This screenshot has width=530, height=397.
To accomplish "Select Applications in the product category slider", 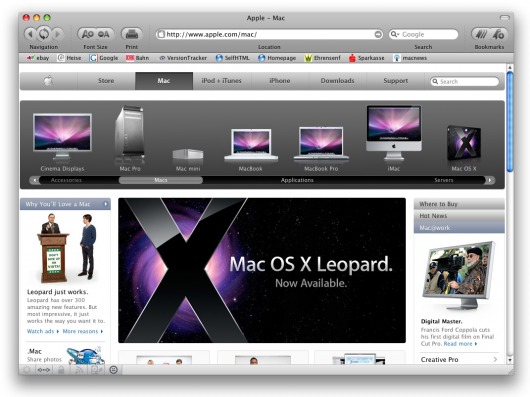I will click(x=297, y=180).
